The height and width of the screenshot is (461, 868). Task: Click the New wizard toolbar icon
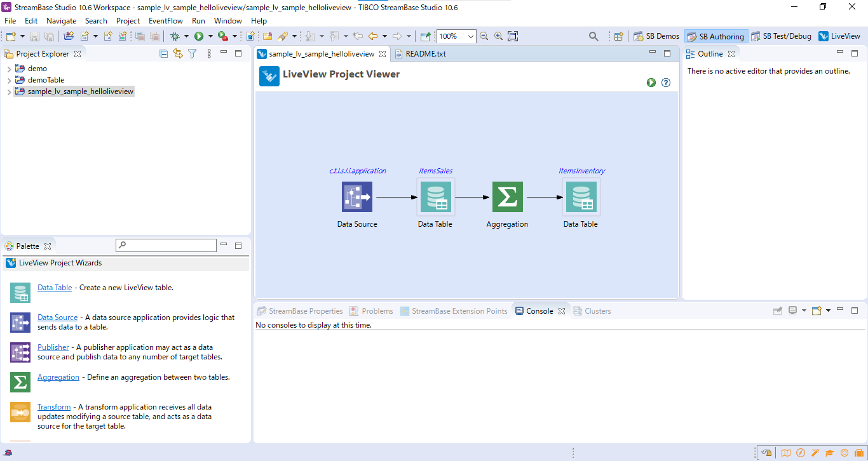(11, 36)
